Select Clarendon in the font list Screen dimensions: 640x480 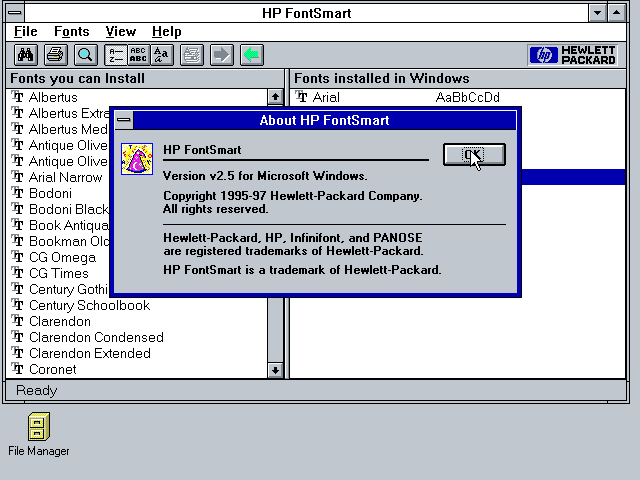(60, 321)
